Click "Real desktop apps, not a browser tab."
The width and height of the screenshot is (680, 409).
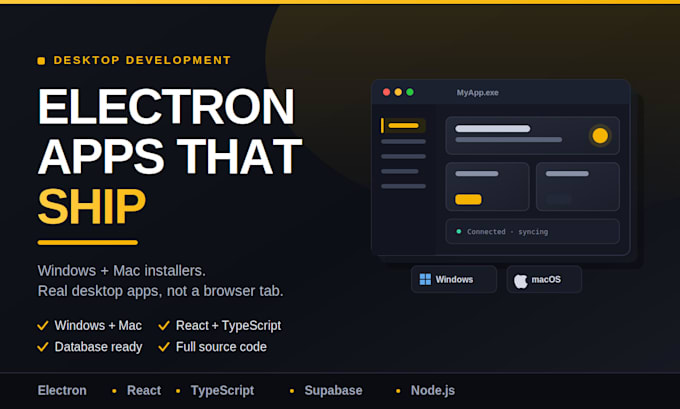tap(160, 291)
